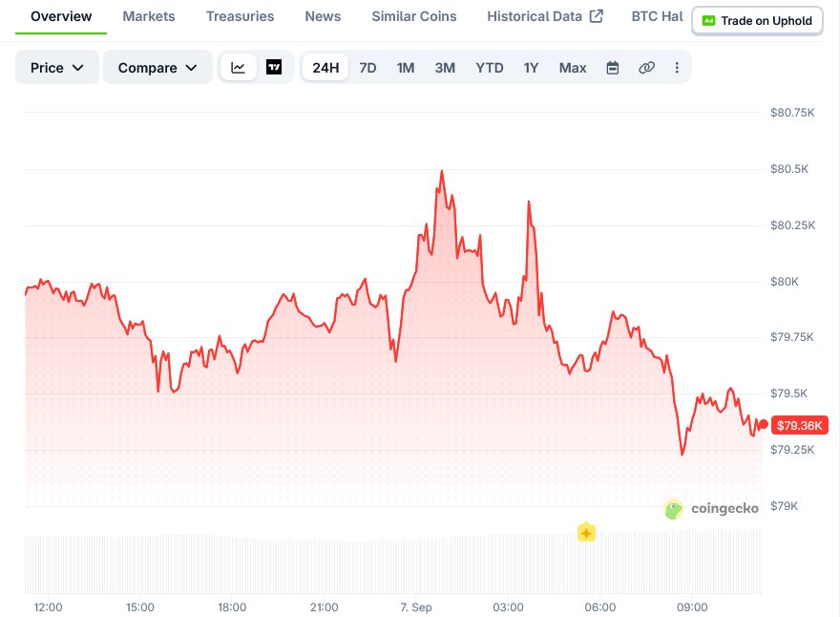Switch to the Markets tab
The image size is (840, 617).
[149, 16]
